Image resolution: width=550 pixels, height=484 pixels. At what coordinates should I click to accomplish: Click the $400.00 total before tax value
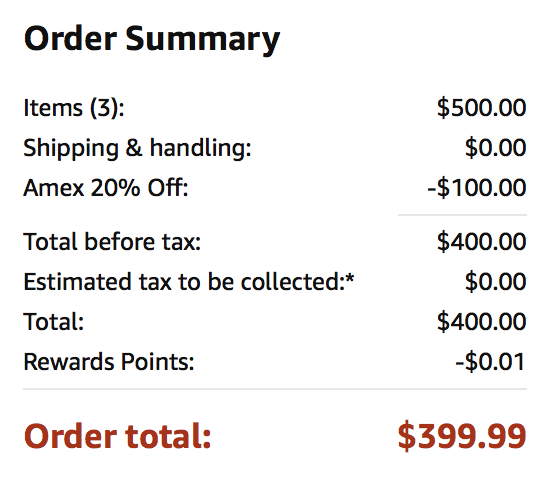482,242
